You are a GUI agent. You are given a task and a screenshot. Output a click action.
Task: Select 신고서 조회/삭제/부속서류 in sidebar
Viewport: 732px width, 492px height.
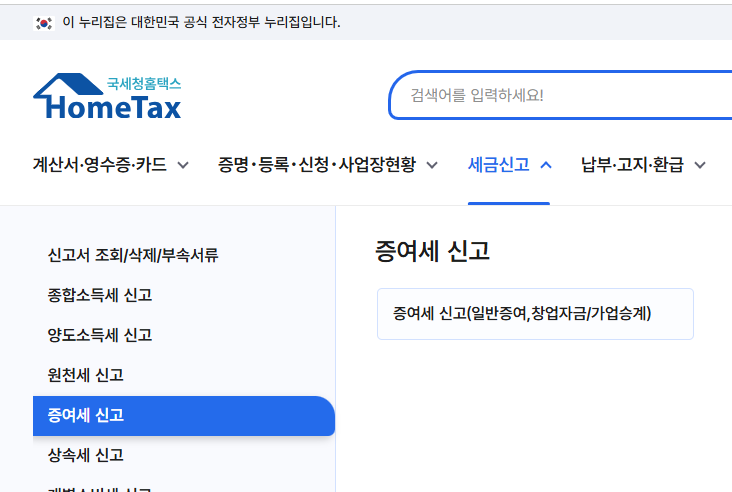[x=133, y=255]
